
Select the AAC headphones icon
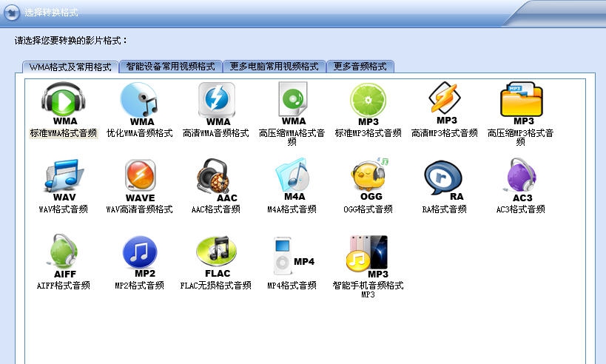coord(216,180)
